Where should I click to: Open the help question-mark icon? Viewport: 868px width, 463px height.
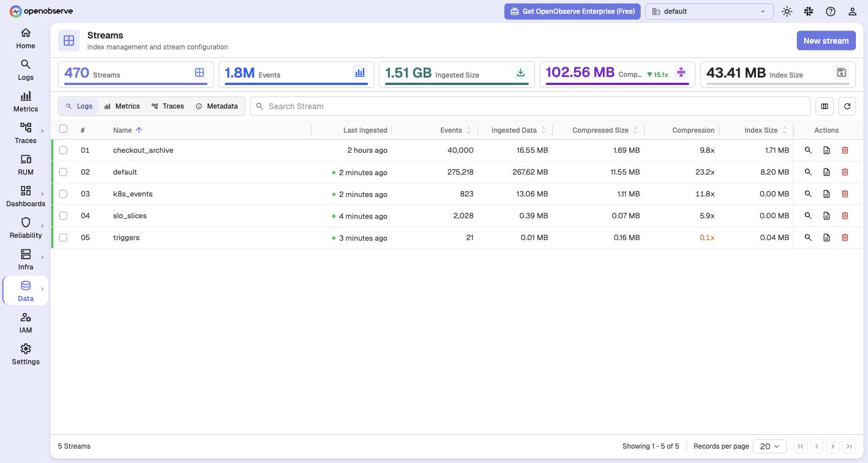[x=831, y=11]
